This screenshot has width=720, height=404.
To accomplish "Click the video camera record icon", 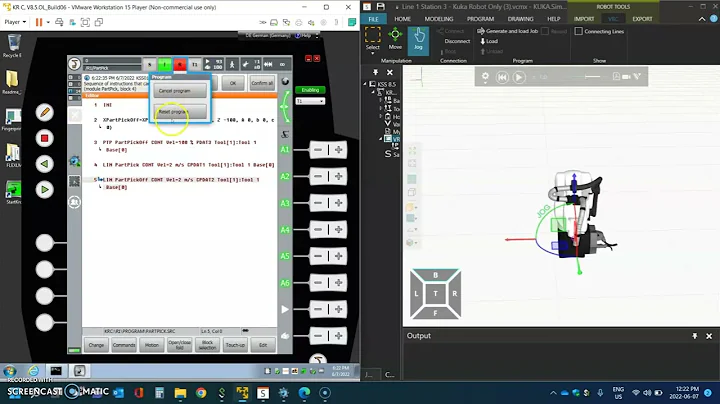I will tap(626, 77).
